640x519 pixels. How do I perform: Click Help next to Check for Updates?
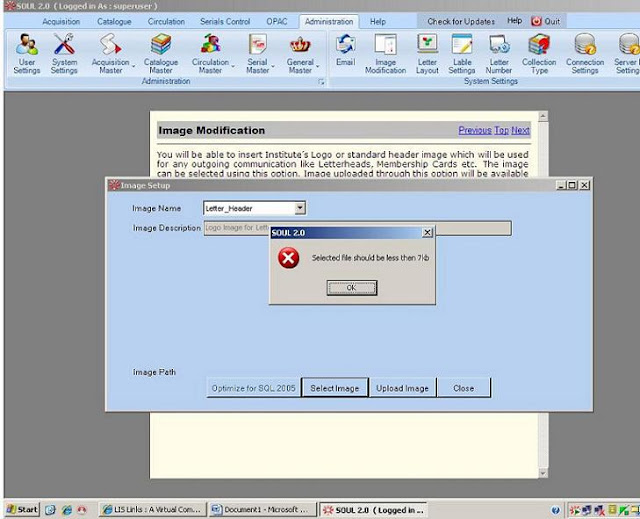(514, 21)
